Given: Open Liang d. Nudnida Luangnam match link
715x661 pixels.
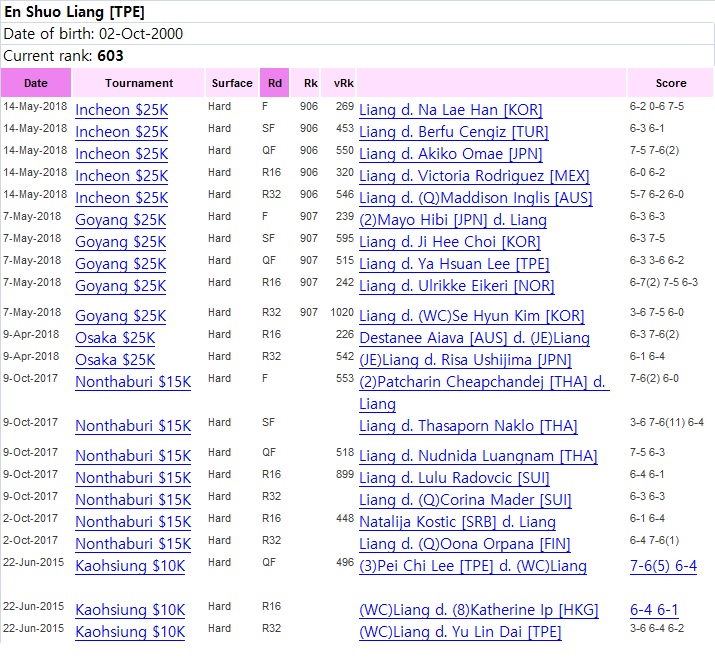Looking at the screenshot, I should click(x=478, y=455).
